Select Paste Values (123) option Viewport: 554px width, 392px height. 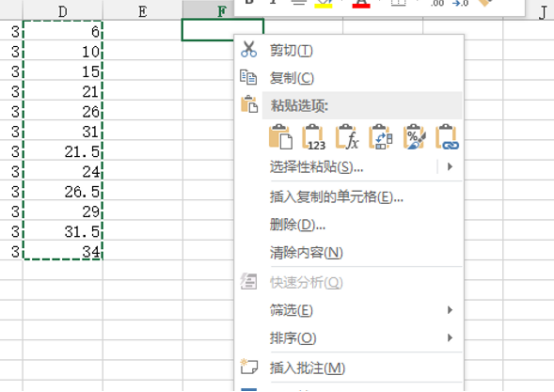coord(314,137)
